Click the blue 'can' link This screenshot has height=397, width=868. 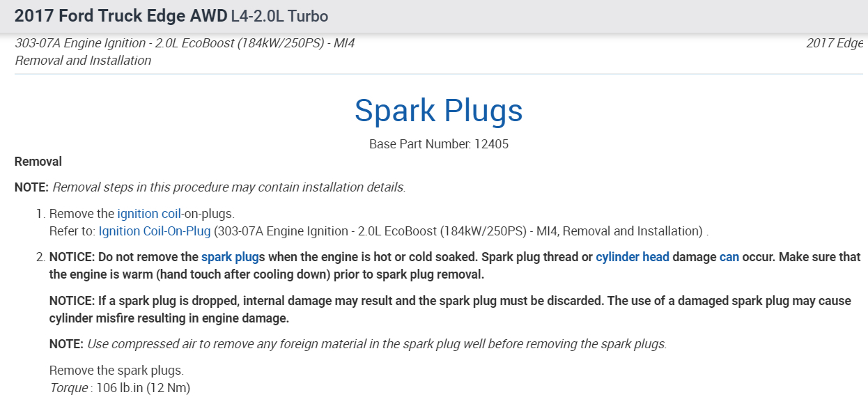pyautogui.click(x=729, y=257)
